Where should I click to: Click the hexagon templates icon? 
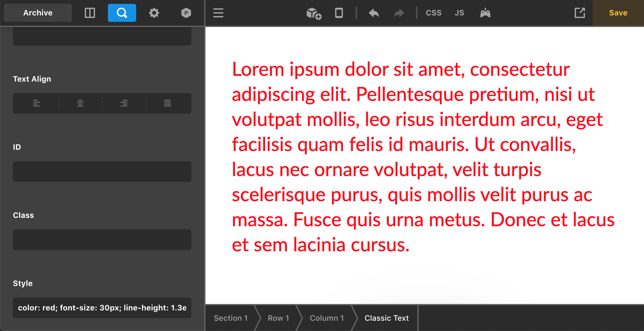pyautogui.click(x=186, y=13)
